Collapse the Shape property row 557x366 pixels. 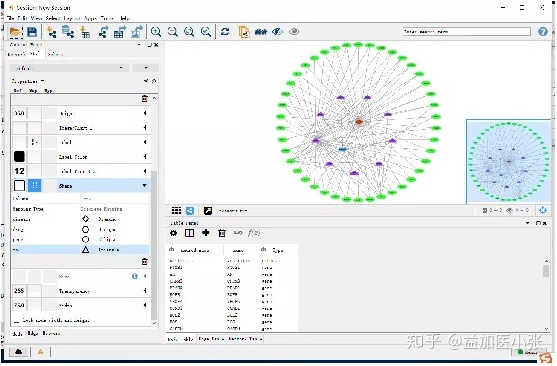(x=145, y=185)
